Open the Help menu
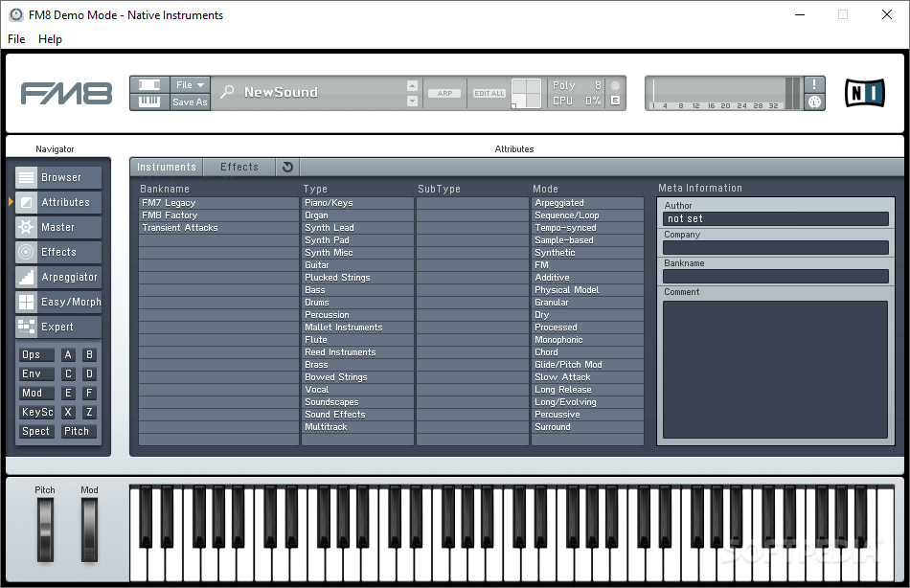This screenshot has width=910, height=588. pyautogui.click(x=50, y=39)
